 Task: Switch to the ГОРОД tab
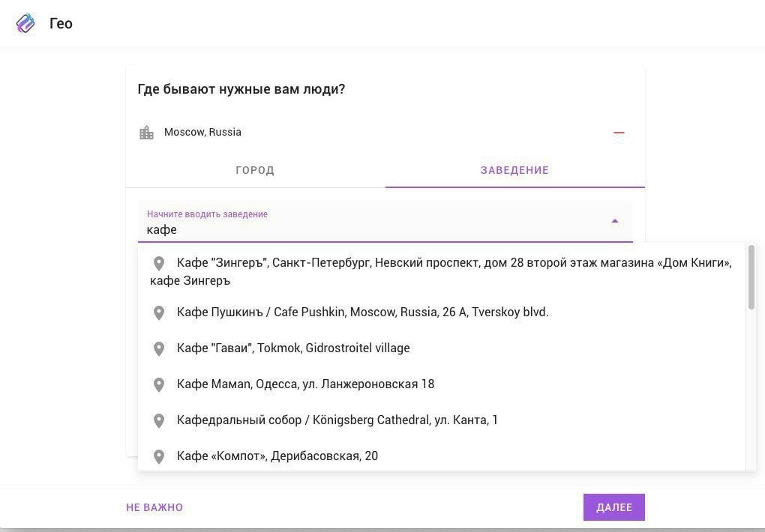[255, 170]
